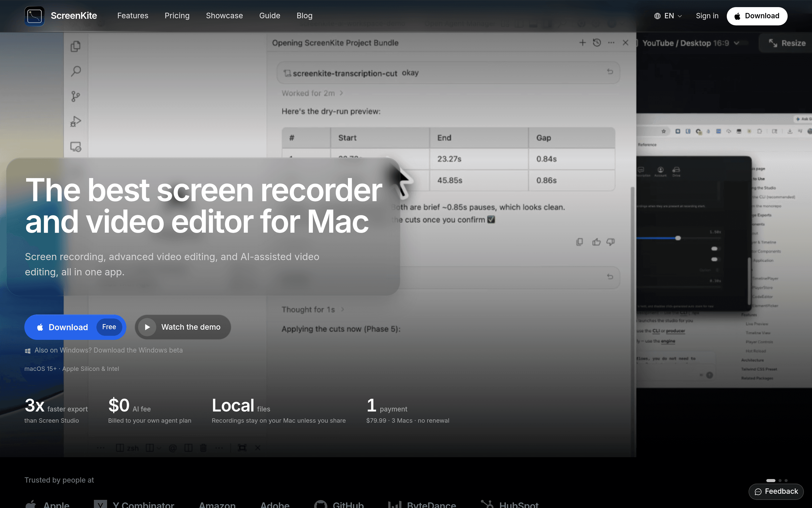This screenshot has width=812, height=508.
Task: Click the plus icon in chat header
Action: pos(583,43)
